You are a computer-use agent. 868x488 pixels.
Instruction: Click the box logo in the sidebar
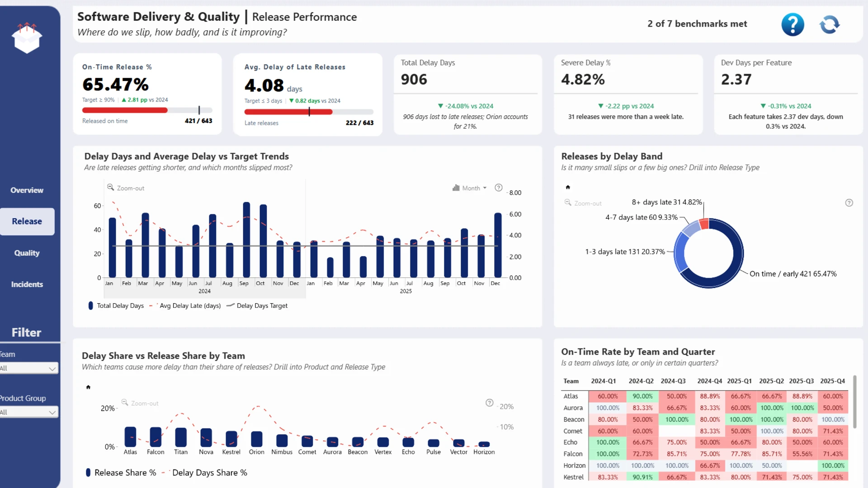point(27,38)
